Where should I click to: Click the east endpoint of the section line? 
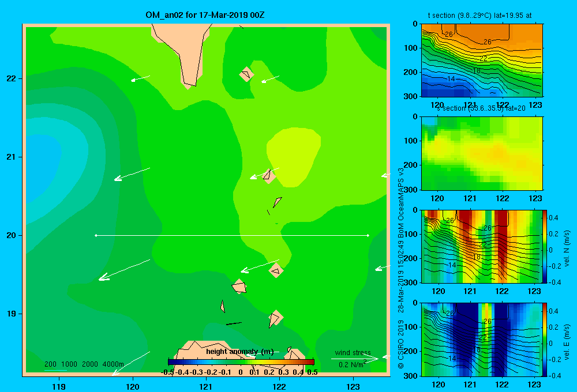point(368,235)
